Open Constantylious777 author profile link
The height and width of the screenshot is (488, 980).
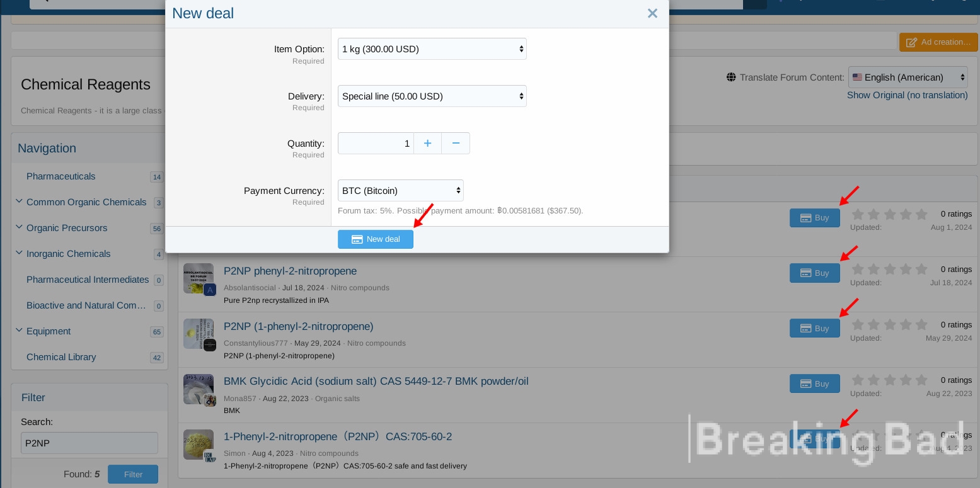click(255, 343)
